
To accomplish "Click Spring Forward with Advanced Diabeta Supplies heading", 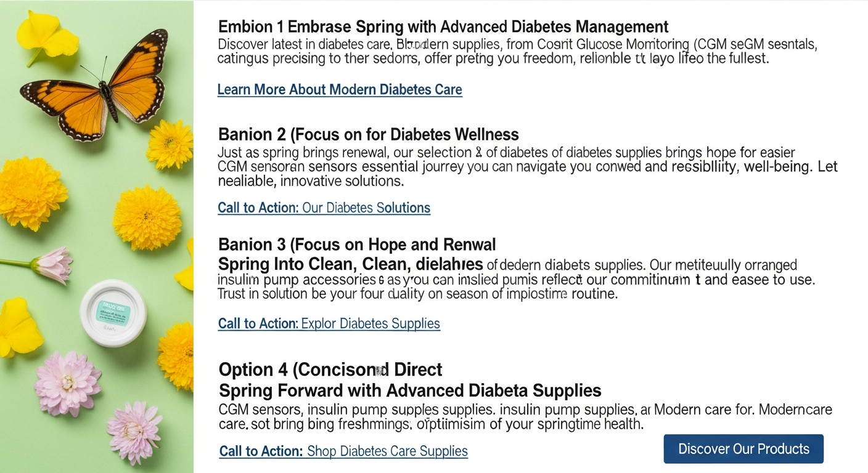I will point(409,390).
